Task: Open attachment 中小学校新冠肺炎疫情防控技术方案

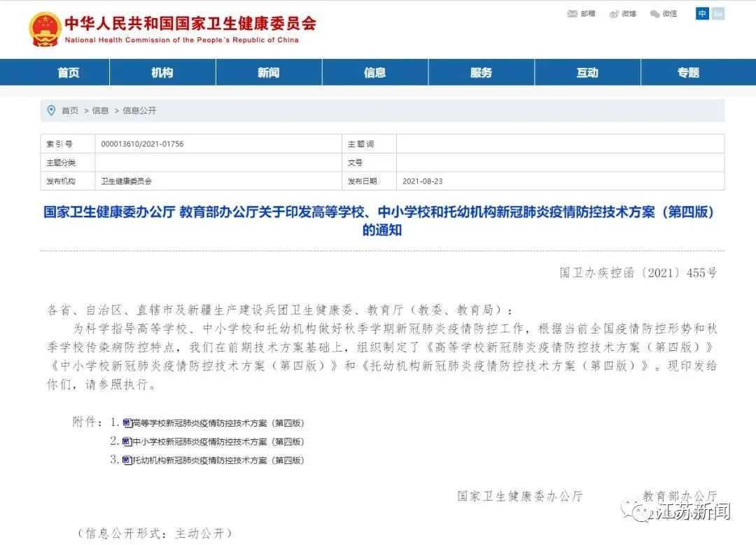Action: 218,441
